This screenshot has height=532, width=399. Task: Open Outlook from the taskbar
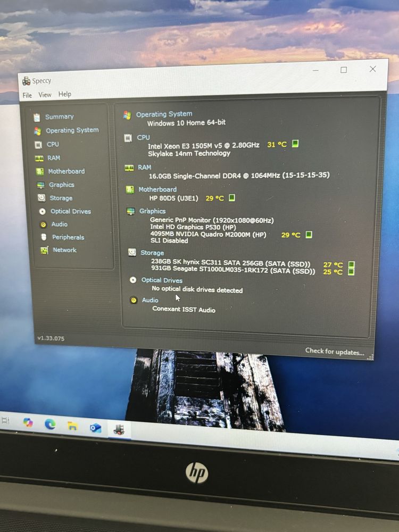click(x=96, y=428)
